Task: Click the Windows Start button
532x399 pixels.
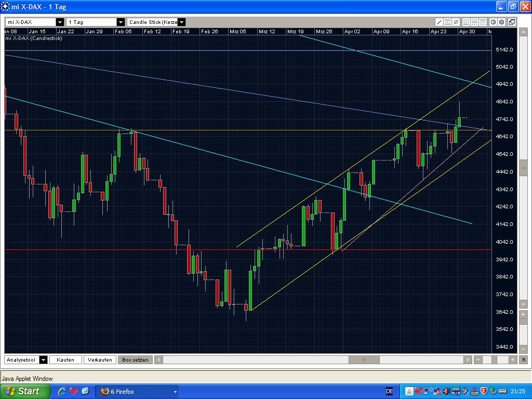Action: [x=25, y=391]
